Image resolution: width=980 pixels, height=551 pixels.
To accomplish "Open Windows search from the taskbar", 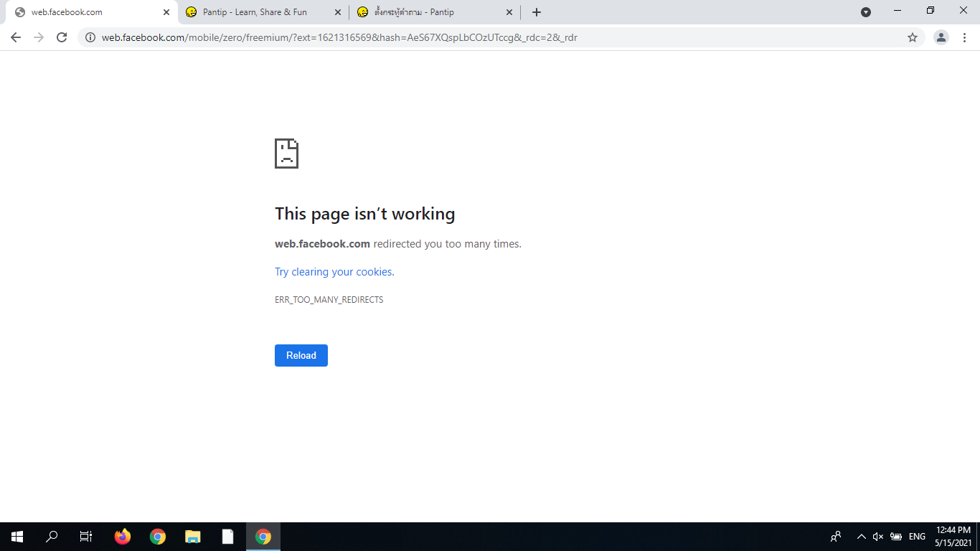I will [x=52, y=537].
